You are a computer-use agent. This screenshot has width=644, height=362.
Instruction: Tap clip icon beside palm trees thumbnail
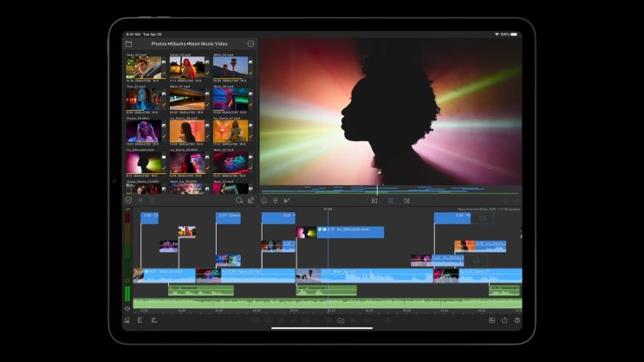250,62
